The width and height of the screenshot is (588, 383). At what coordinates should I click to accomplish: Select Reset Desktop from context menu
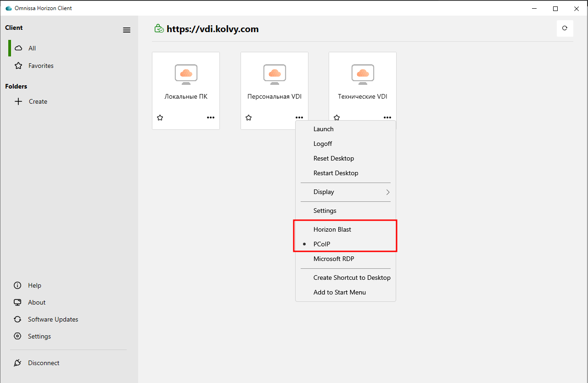(x=334, y=158)
